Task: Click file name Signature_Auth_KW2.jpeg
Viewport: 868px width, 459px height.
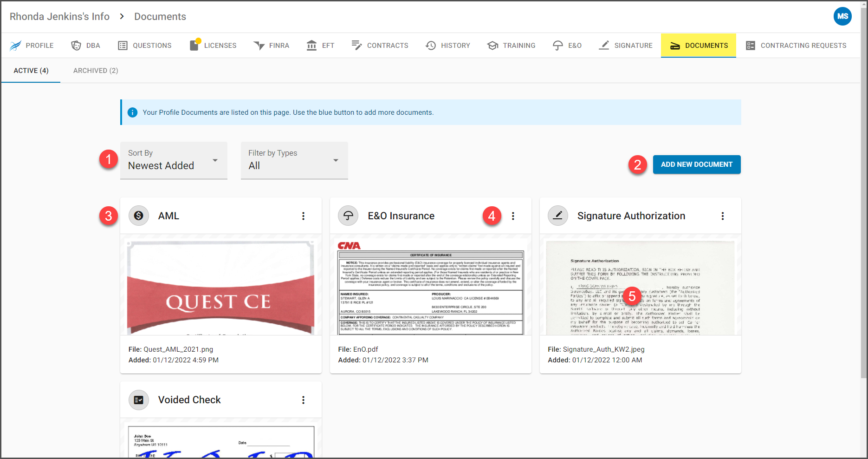Action: [x=603, y=349]
